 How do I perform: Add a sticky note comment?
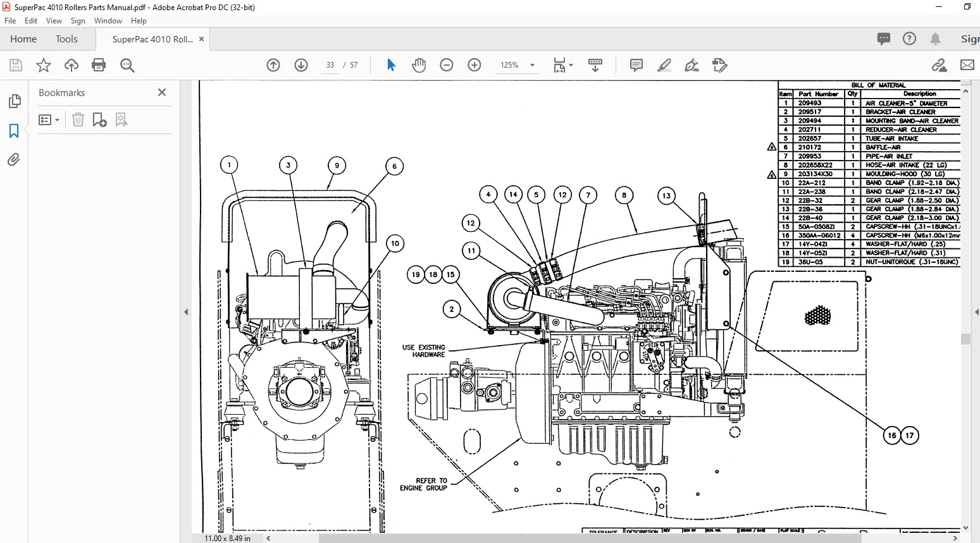click(636, 65)
